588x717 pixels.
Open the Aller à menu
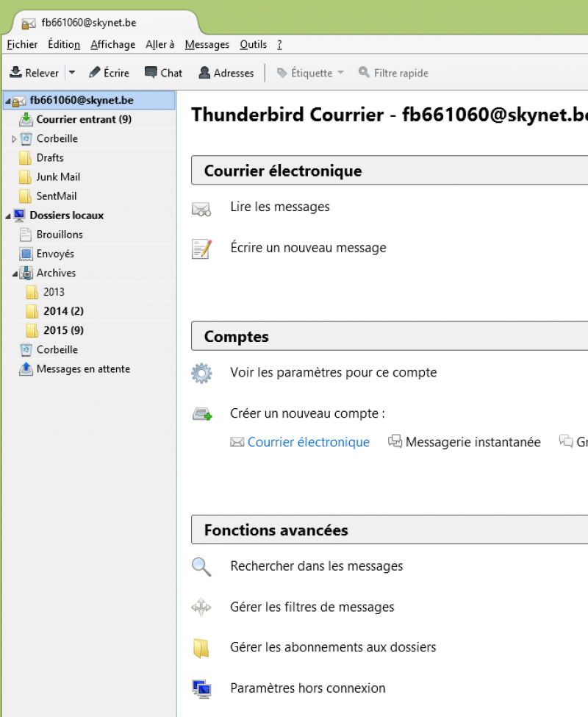tap(160, 44)
